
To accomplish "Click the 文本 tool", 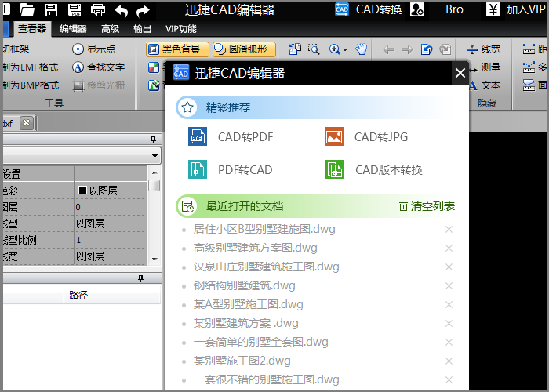I will tap(485, 85).
